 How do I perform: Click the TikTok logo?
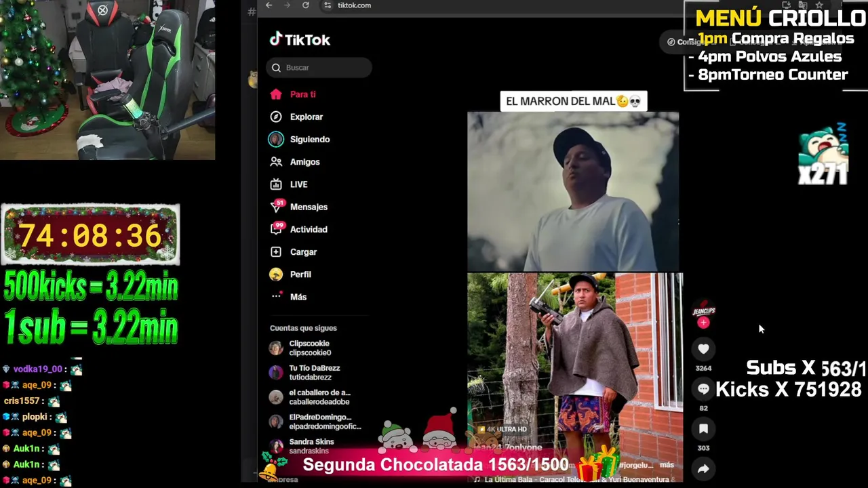coord(300,39)
